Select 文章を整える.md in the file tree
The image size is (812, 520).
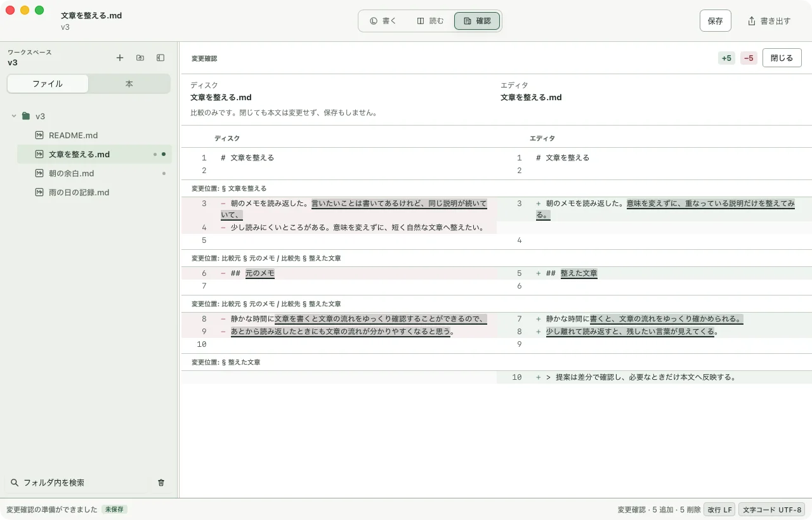click(x=95, y=154)
